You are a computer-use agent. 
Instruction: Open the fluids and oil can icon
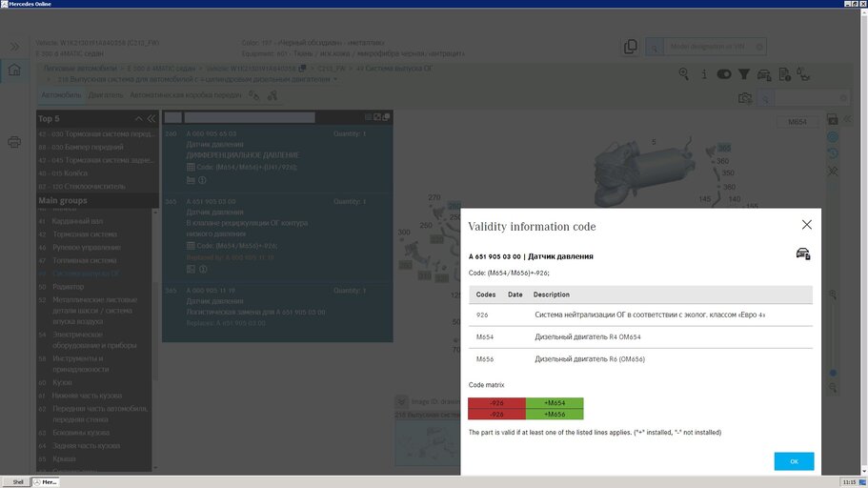pos(803,73)
